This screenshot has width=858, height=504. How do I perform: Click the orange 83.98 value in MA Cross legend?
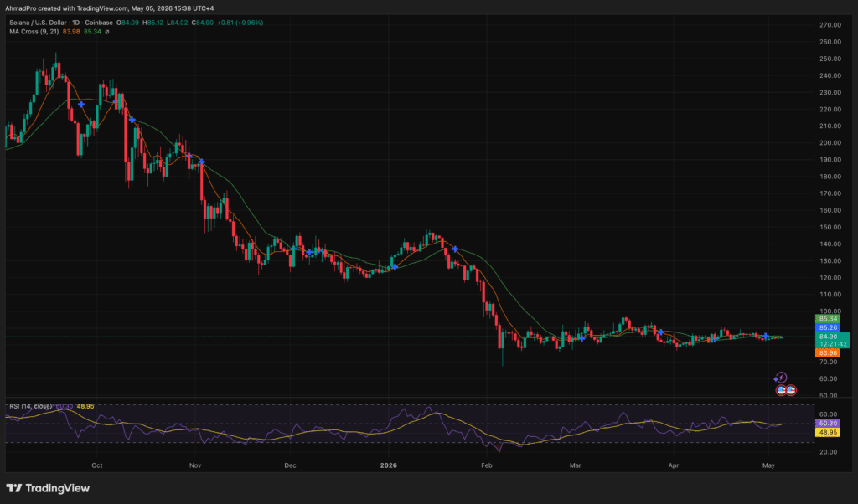tap(71, 32)
